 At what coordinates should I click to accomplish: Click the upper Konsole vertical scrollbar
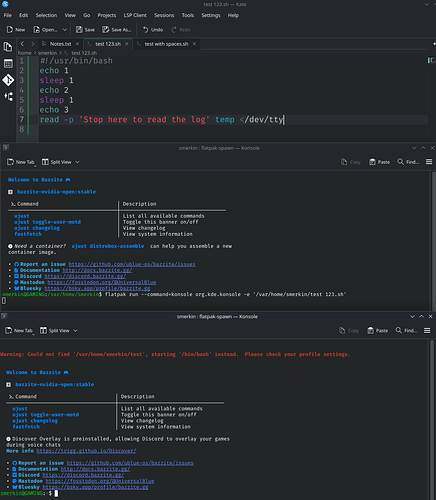[433, 240]
